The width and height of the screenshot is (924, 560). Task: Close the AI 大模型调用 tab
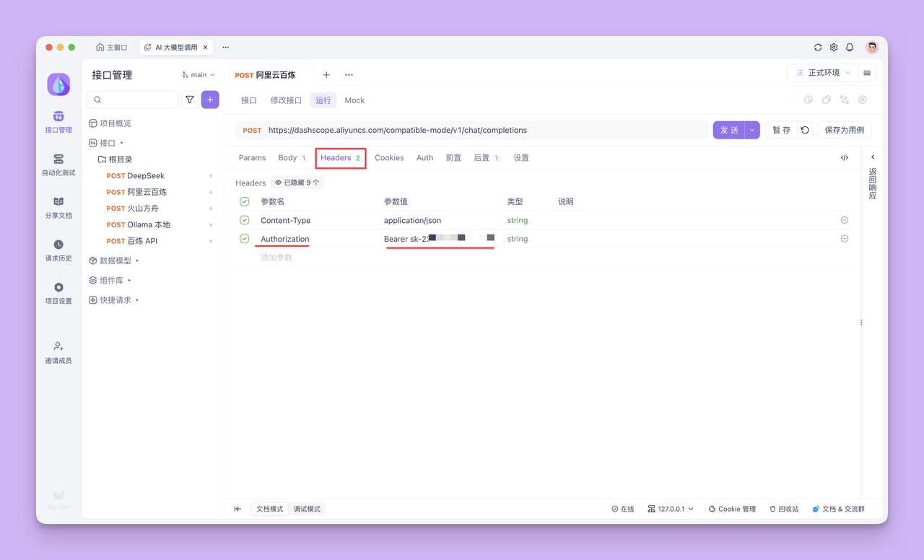(206, 48)
